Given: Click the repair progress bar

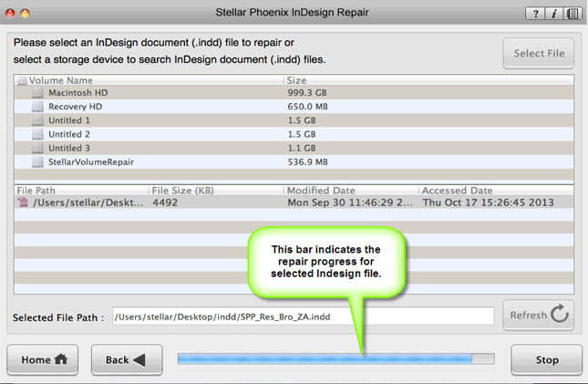Looking at the screenshot, I should click(335, 359).
